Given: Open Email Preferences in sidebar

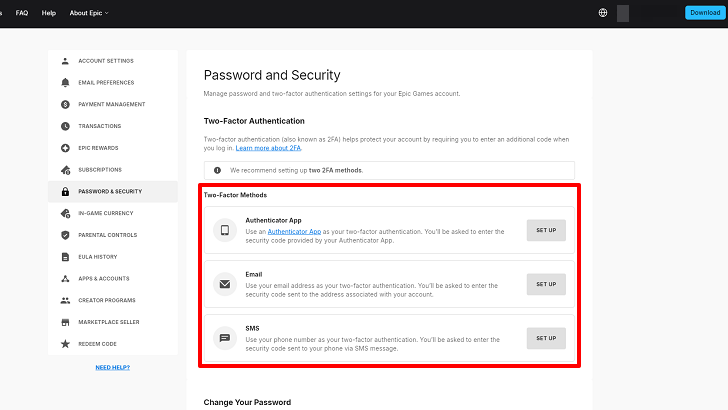Looking at the screenshot, I should 105,83.
